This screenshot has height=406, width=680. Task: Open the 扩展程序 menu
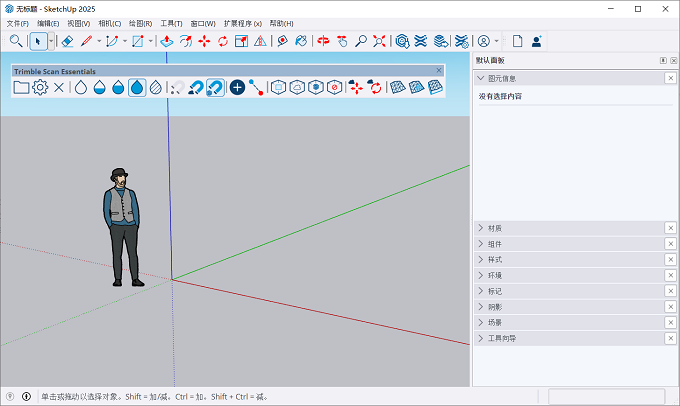(243, 23)
